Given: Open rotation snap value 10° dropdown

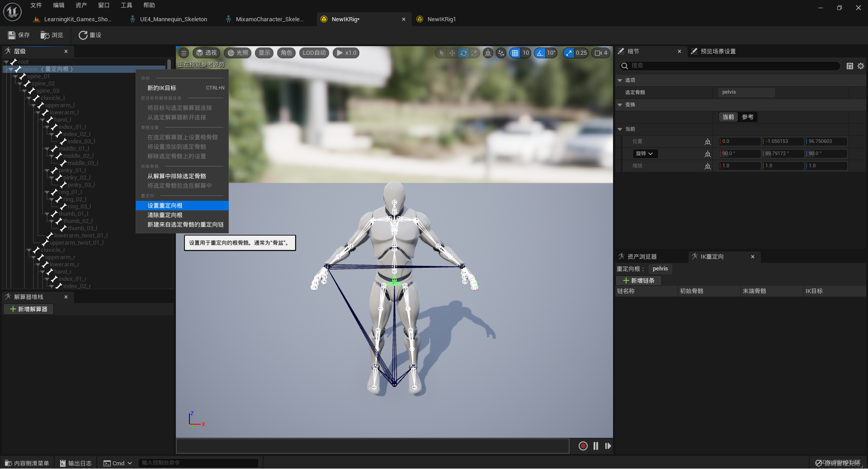Looking at the screenshot, I should tap(552, 53).
